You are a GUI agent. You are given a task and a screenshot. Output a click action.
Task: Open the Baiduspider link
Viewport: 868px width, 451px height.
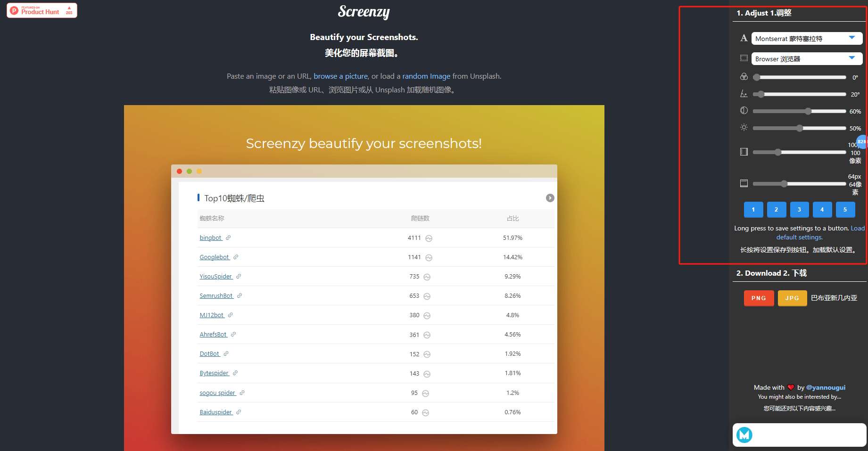(215, 412)
